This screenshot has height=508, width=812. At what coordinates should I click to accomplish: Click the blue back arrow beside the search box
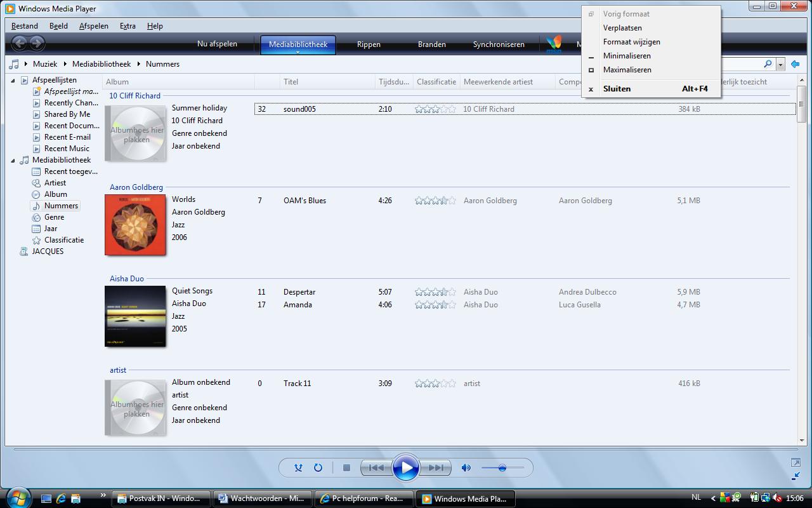point(795,64)
